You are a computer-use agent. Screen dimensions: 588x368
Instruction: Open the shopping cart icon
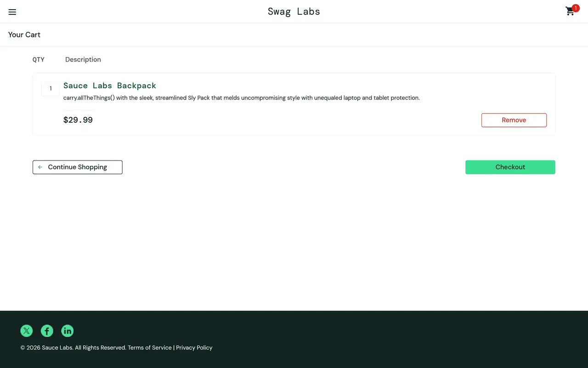(571, 11)
